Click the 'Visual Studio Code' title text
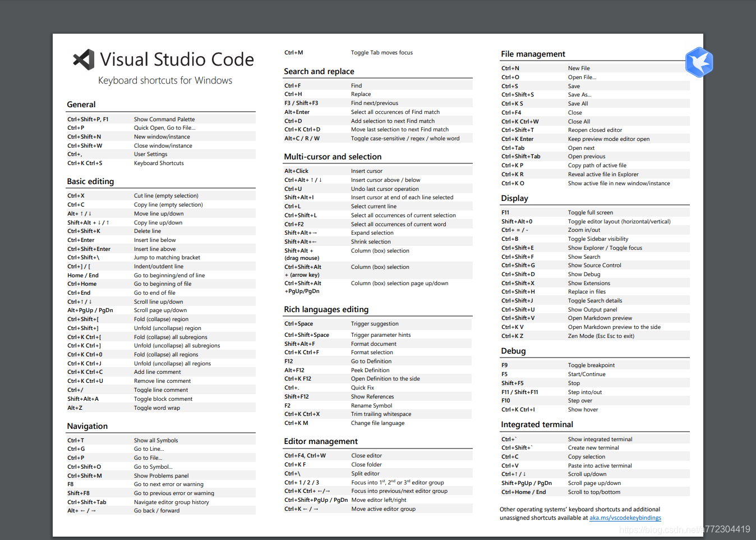 click(x=177, y=60)
